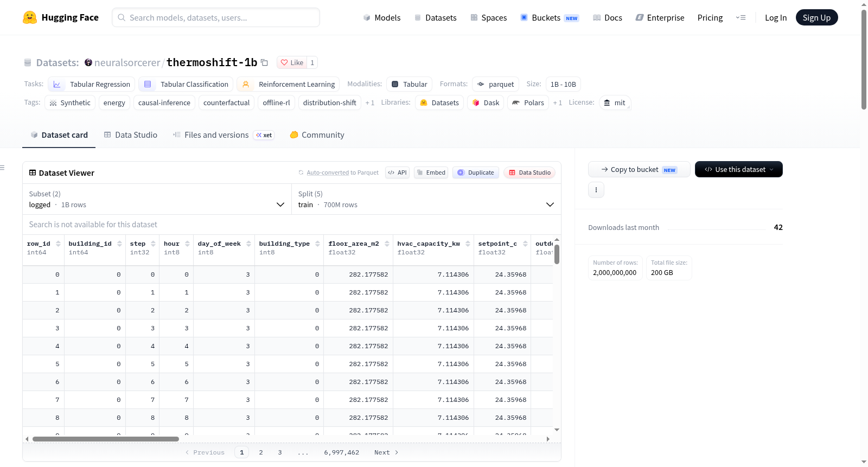Click the Log In link
The width and height of the screenshot is (868, 467).
point(776,17)
